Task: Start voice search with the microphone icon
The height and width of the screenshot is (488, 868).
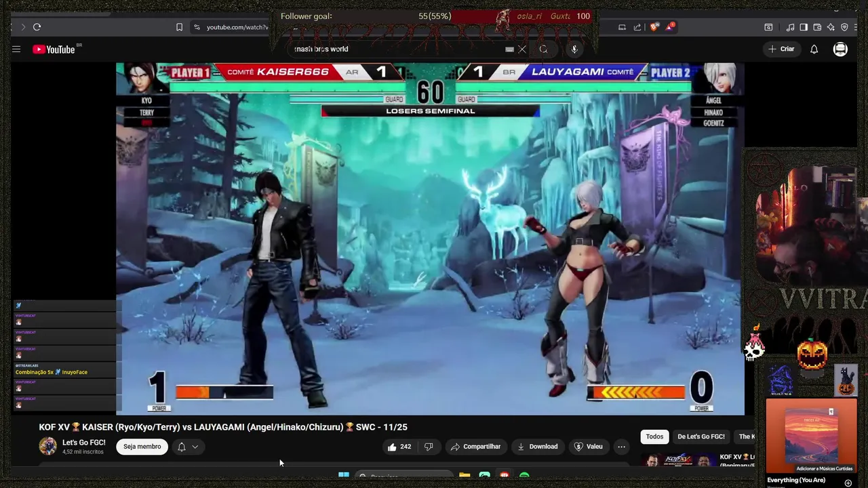Action: [x=574, y=49]
